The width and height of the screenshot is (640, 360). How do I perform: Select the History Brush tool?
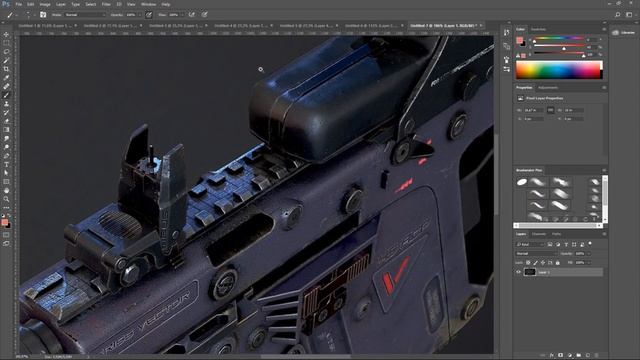coord(6,112)
